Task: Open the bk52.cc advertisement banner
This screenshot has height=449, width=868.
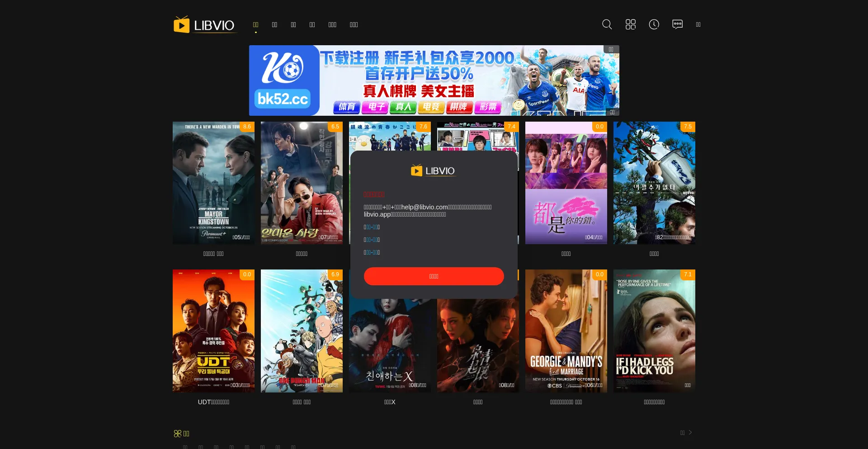Action: pos(434,80)
